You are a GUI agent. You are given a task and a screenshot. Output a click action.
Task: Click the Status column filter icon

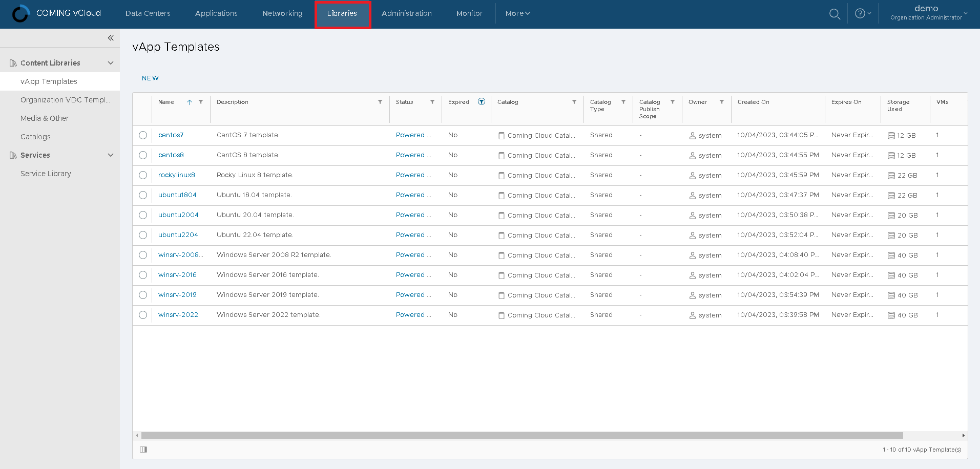432,102
